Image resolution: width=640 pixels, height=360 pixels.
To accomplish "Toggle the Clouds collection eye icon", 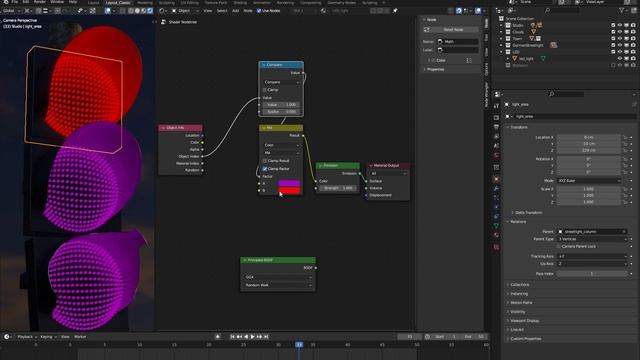I will (x=620, y=32).
